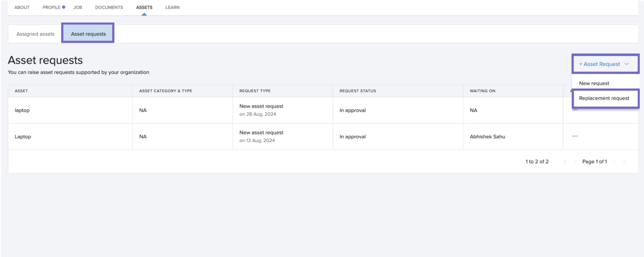Image resolution: width=644 pixels, height=257 pixels.
Task: Go to previous page pagination arrow
Action: [x=575, y=162]
